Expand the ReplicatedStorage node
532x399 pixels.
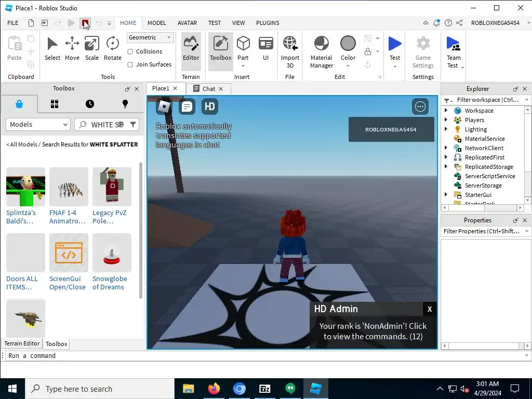coord(446,166)
